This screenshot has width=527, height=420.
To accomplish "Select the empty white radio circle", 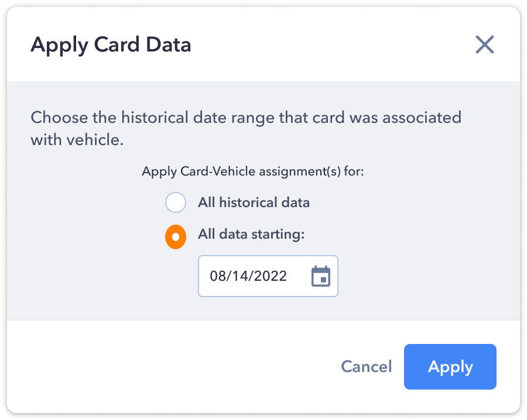I will coord(176,202).
